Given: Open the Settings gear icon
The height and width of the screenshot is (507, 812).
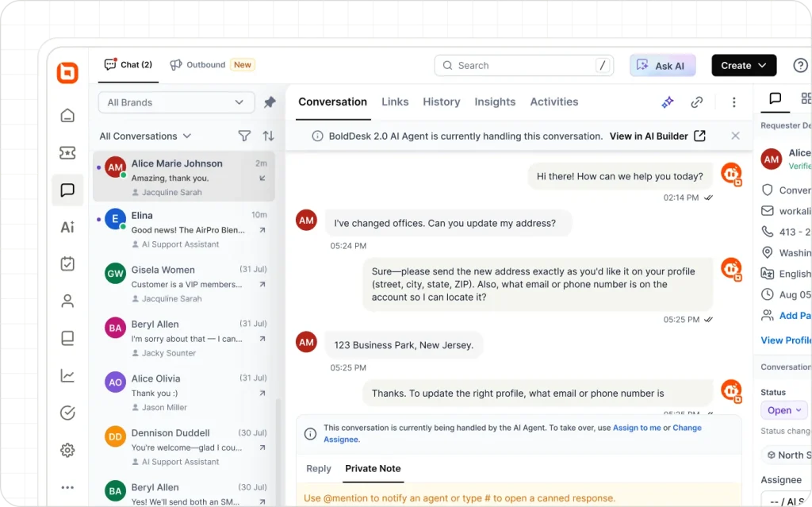Looking at the screenshot, I should 67,450.
